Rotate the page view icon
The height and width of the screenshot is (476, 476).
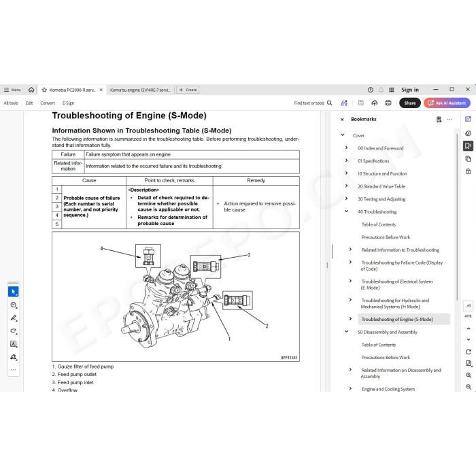[x=468, y=352]
